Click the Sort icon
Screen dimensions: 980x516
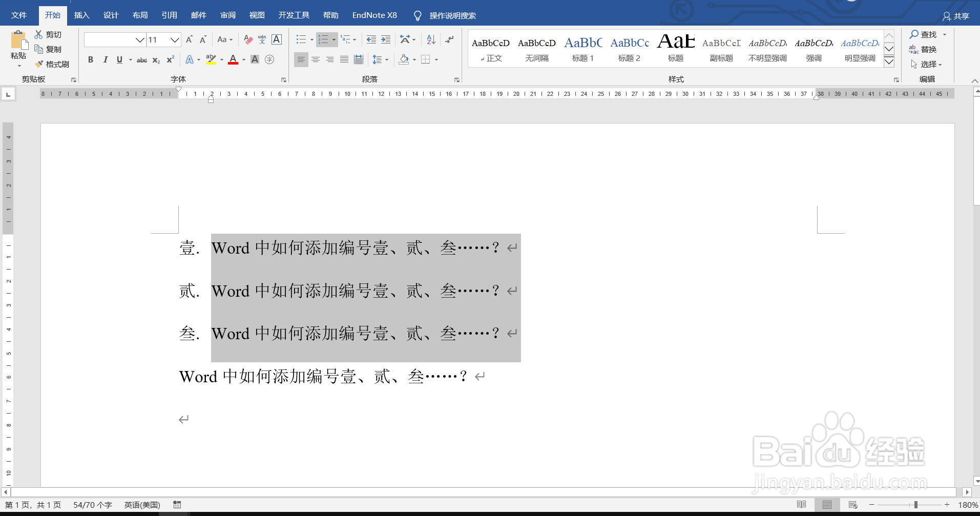pyautogui.click(x=431, y=39)
